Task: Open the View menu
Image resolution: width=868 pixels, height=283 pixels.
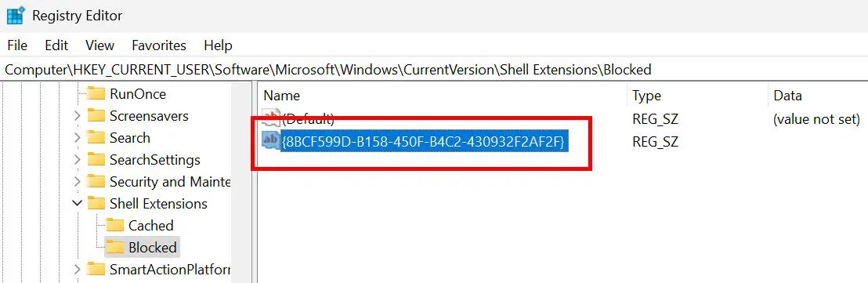Action: [99, 45]
